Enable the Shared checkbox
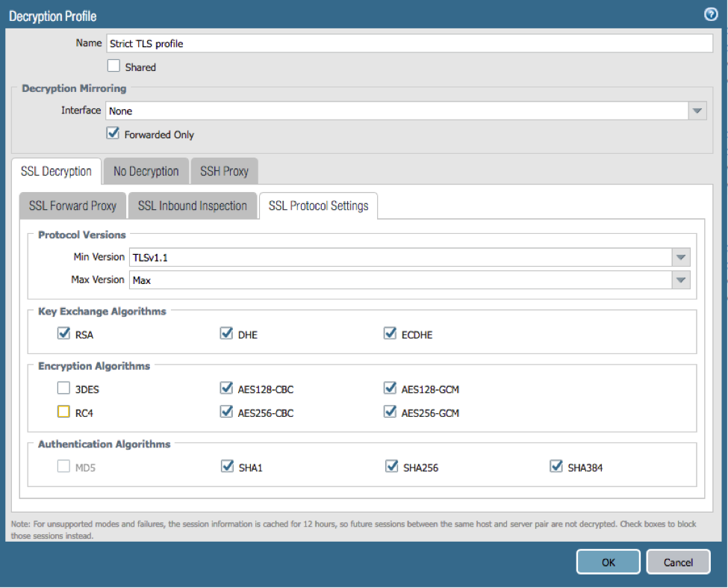 tap(113, 66)
